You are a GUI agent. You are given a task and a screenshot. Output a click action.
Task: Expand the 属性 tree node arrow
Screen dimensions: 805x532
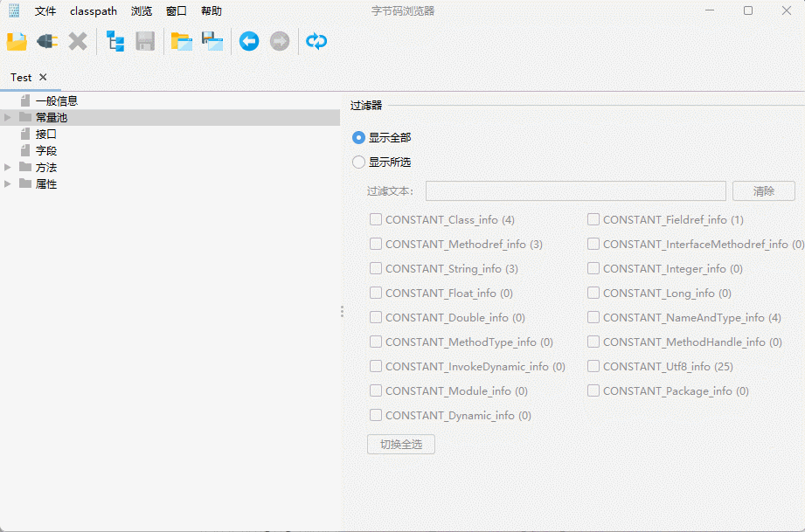(8, 183)
